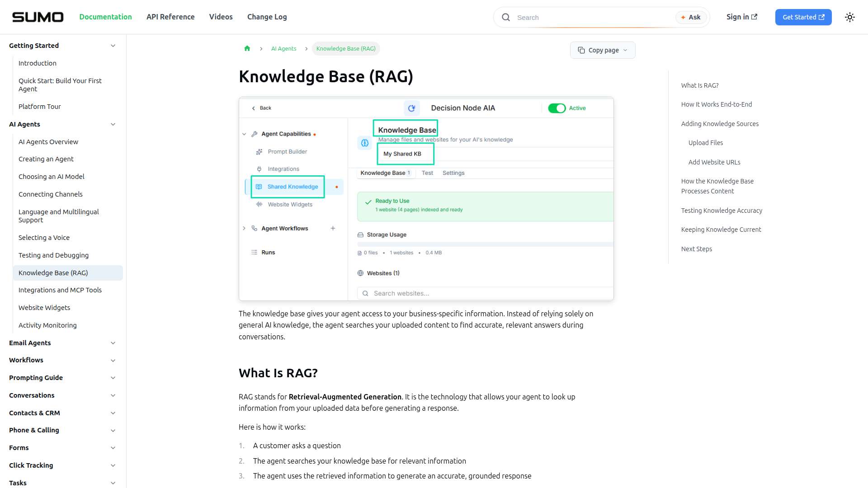This screenshot has height=488, width=868.
Task: Jump to What Is RAG? section
Action: pos(700,85)
